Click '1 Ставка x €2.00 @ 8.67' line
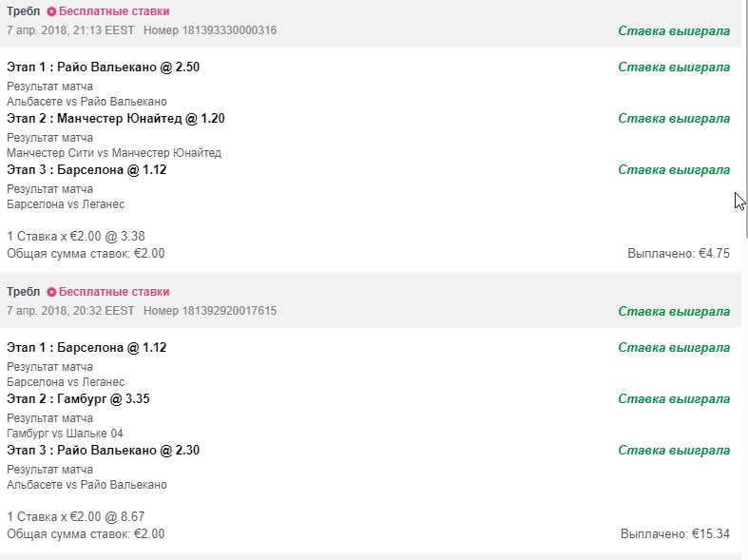The width and height of the screenshot is (748, 560). (x=76, y=516)
